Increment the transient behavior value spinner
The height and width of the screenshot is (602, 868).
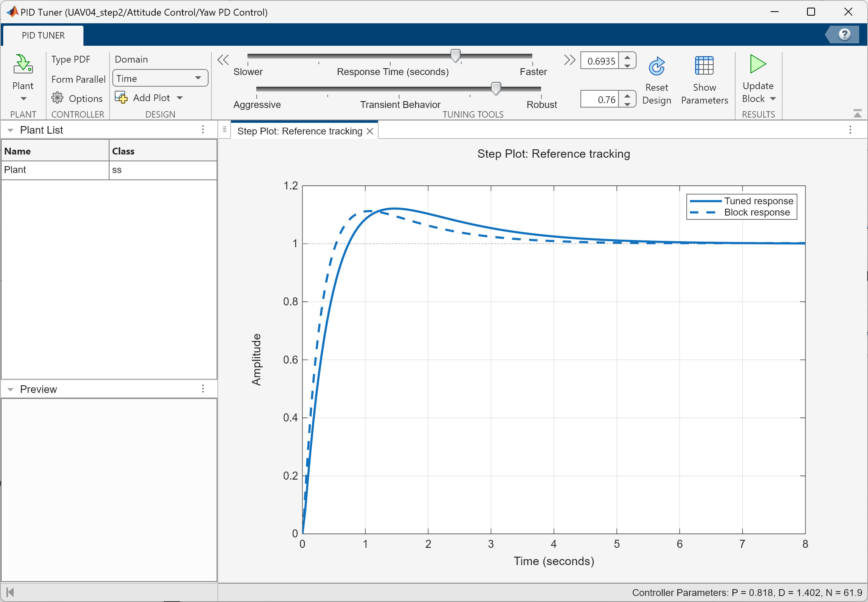627,95
